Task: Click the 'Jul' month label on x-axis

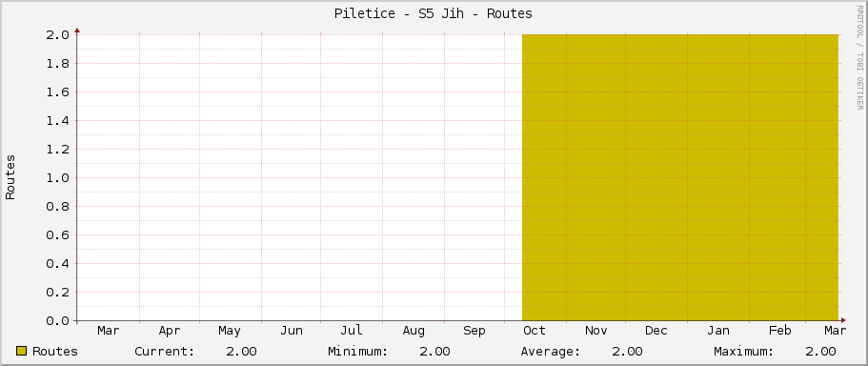Action: (352, 331)
